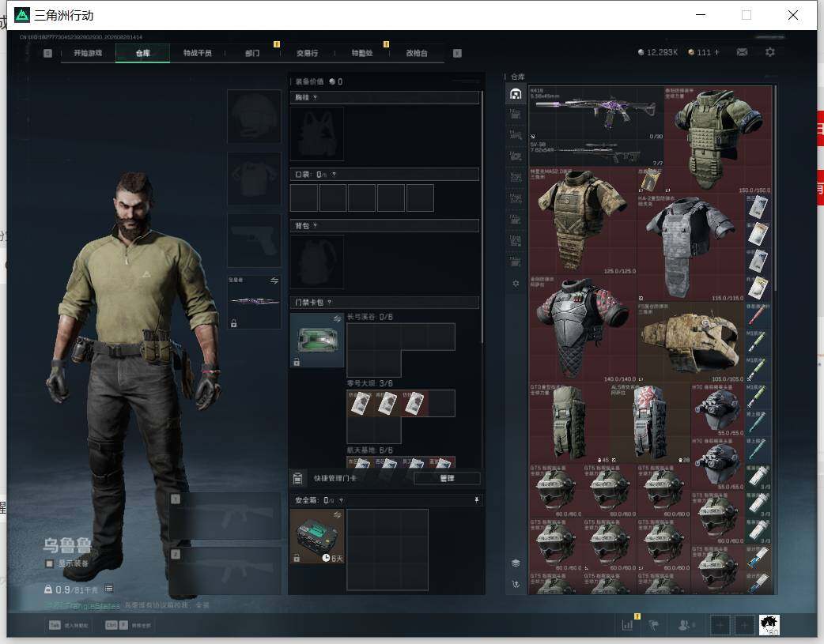The image size is (824, 644).
Task: Select the upper H70 night-vision helmet
Action: 718,410
